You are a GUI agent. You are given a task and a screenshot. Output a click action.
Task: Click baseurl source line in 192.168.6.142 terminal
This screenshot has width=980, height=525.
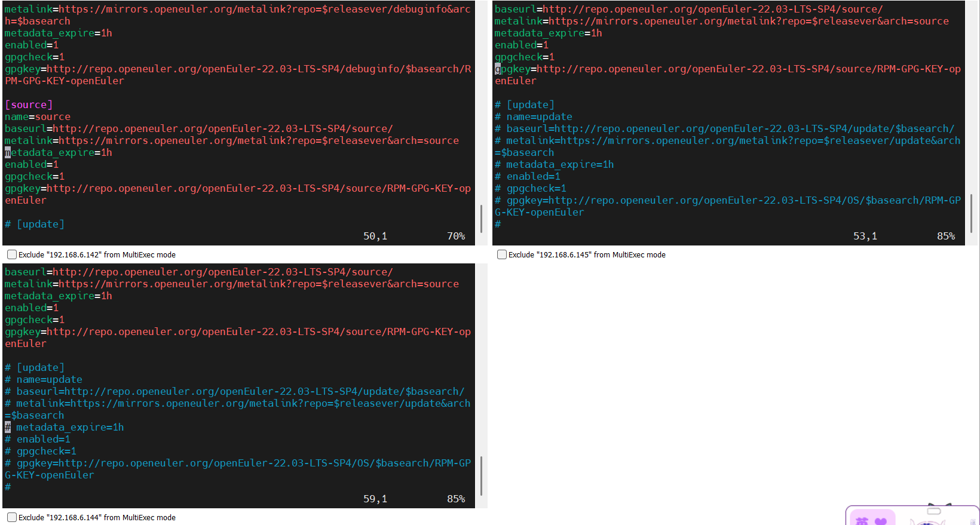click(199, 129)
